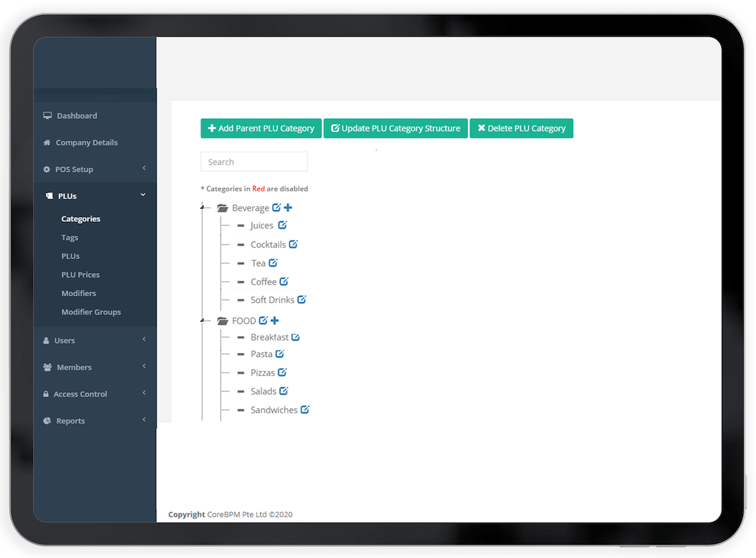The image size is (756, 558).
Task: Click Update PLU Category Structure button
Action: tap(396, 128)
